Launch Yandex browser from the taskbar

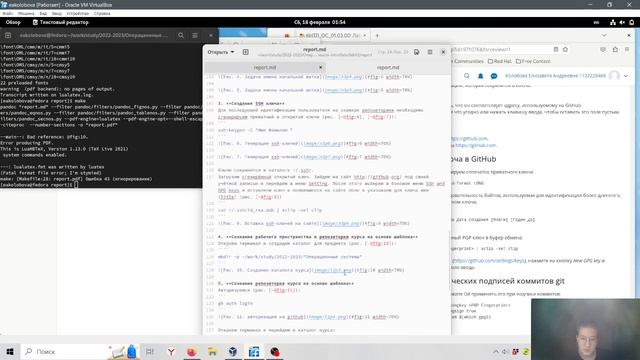[171, 351]
